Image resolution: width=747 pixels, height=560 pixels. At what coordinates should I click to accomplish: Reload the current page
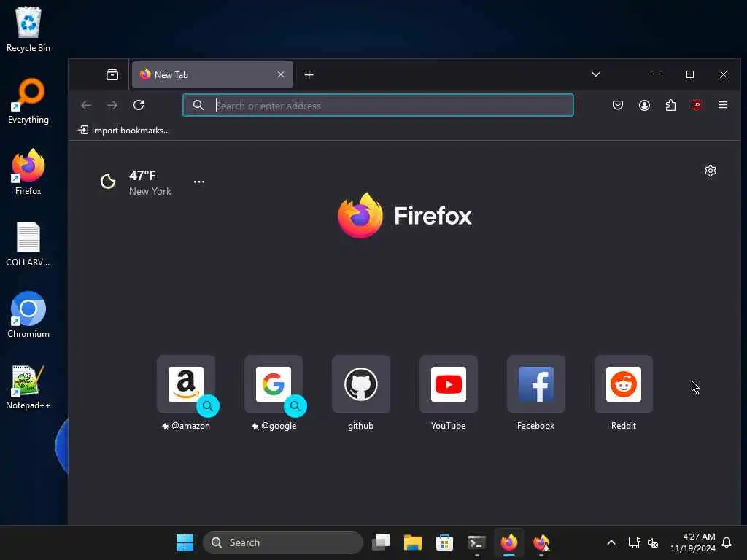click(139, 105)
